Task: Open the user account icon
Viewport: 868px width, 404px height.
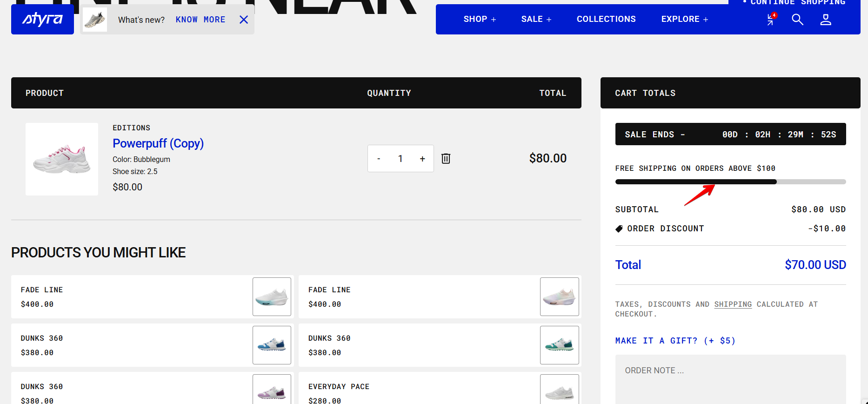Action: (825, 20)
